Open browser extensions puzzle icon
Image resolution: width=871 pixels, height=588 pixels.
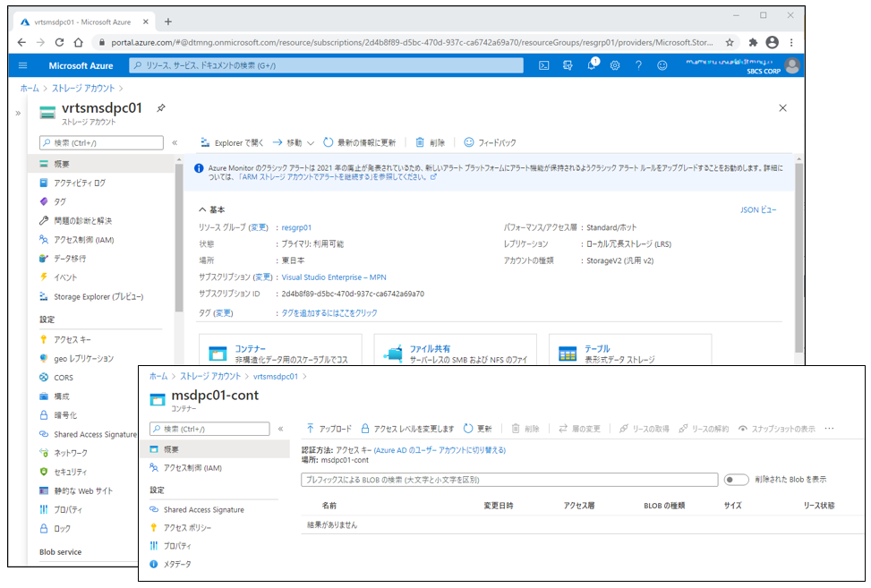(753, 42)
